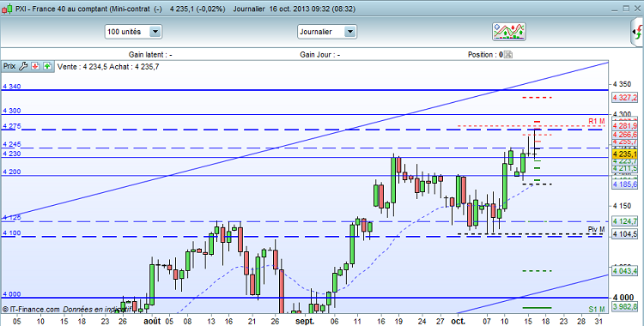The width and height of the screenshot is (644, 326).
Task: Select the 4 125 dashed line label
Action: pyautogui.click(x=11, y=218)
